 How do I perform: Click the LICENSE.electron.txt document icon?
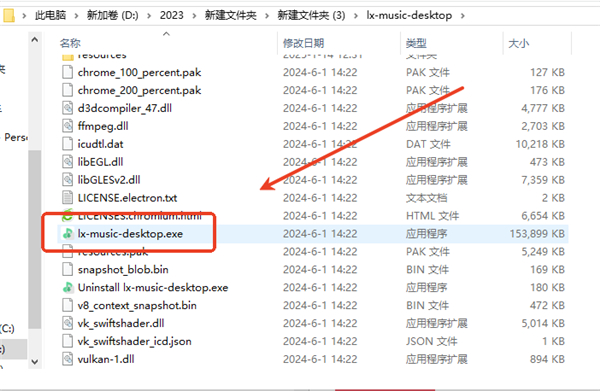point(68,198)
